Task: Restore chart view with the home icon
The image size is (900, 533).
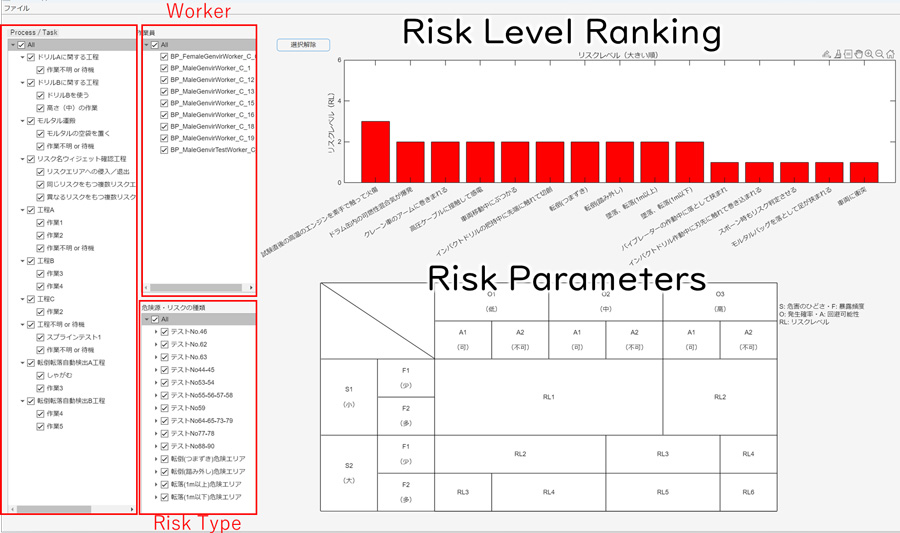Action: point(890,54)
